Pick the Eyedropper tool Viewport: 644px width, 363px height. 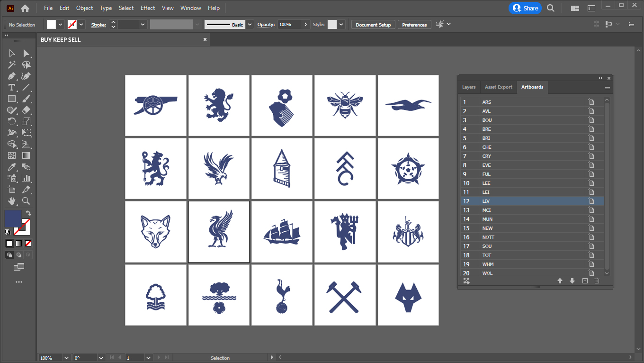point(12,167)
